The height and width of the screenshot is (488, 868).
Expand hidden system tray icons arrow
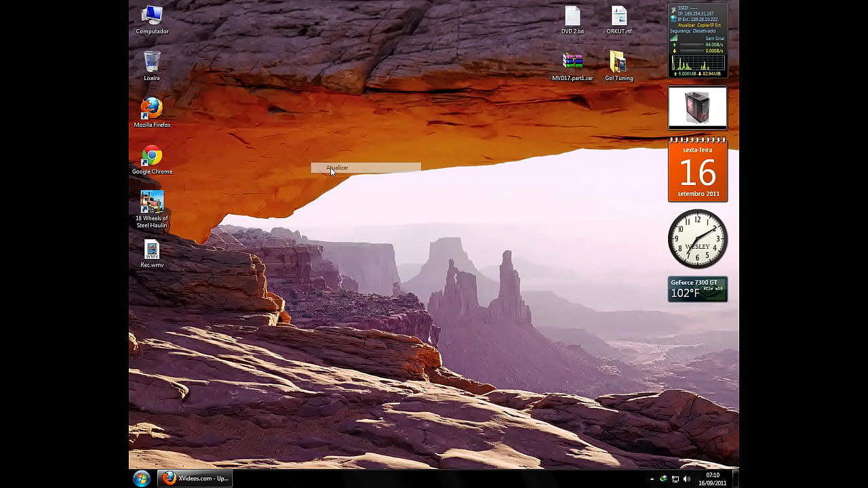tap(652, 479)
